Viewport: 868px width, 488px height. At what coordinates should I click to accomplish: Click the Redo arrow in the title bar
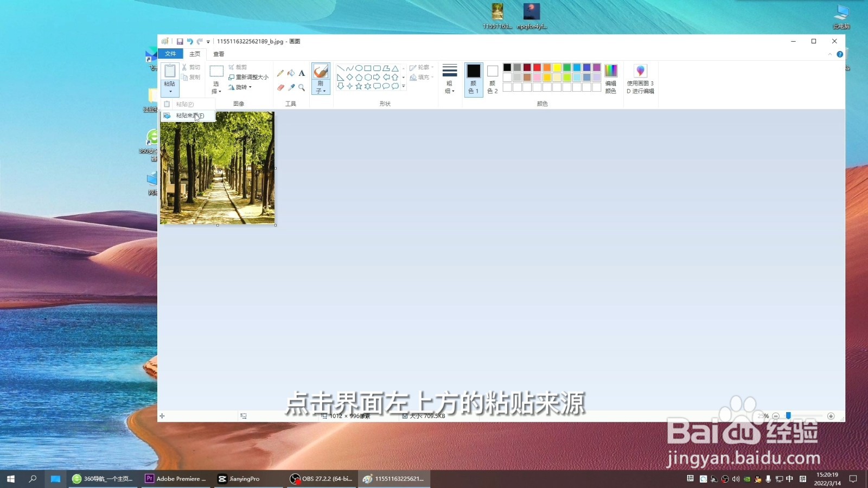pos(200,41)
